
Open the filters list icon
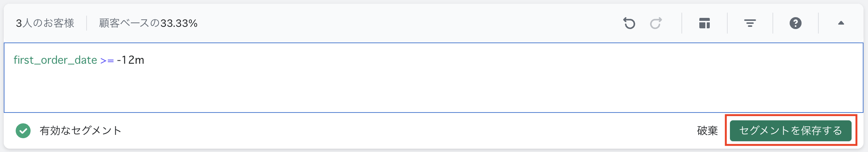coord(750,23)
